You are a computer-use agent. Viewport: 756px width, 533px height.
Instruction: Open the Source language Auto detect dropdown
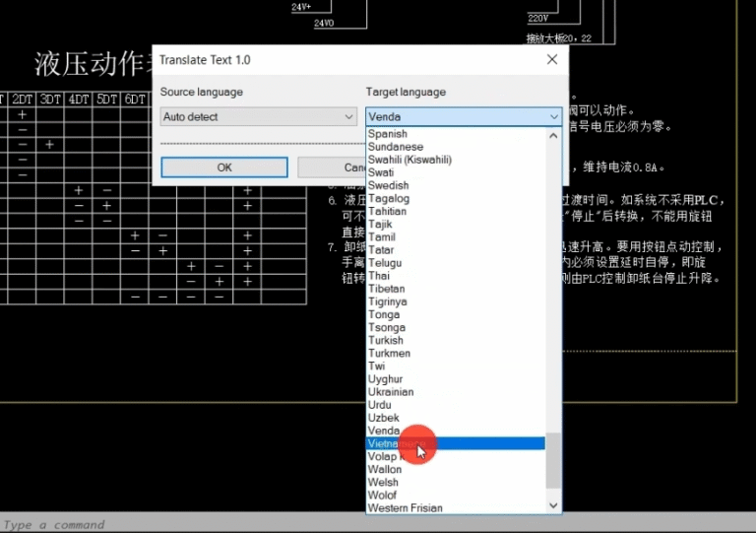(x=259, y=116)
